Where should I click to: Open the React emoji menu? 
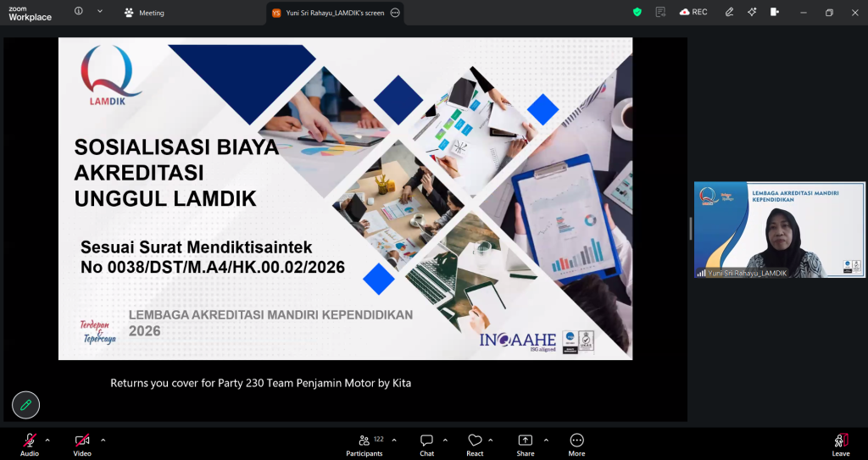[x=475, y=445]
